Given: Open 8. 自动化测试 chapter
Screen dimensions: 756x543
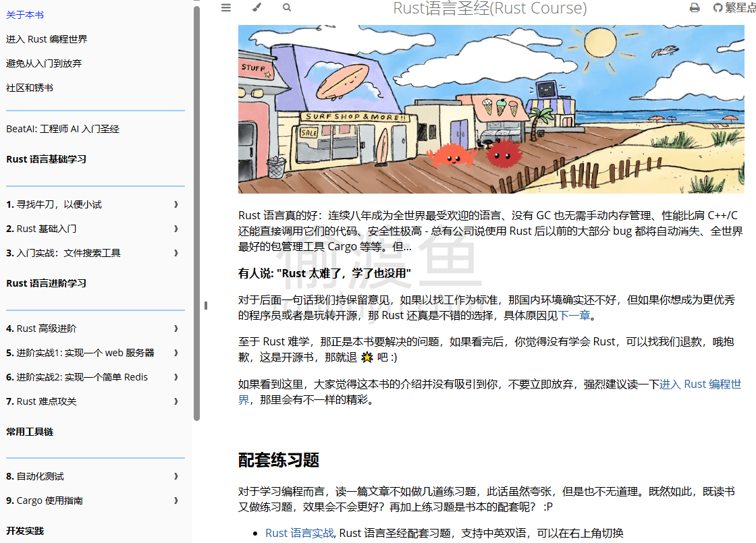Looking at the screenshot, I should coord(34,476).
